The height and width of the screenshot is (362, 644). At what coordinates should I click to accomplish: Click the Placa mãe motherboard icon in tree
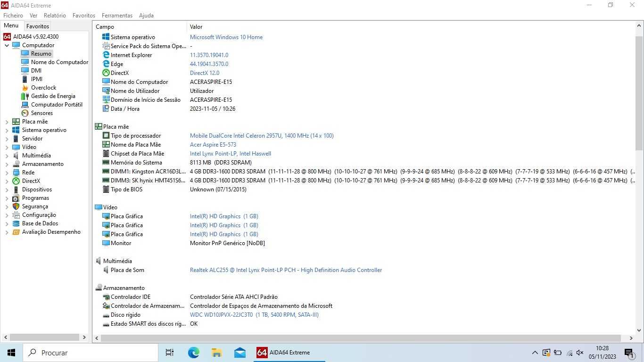[16, 122]
